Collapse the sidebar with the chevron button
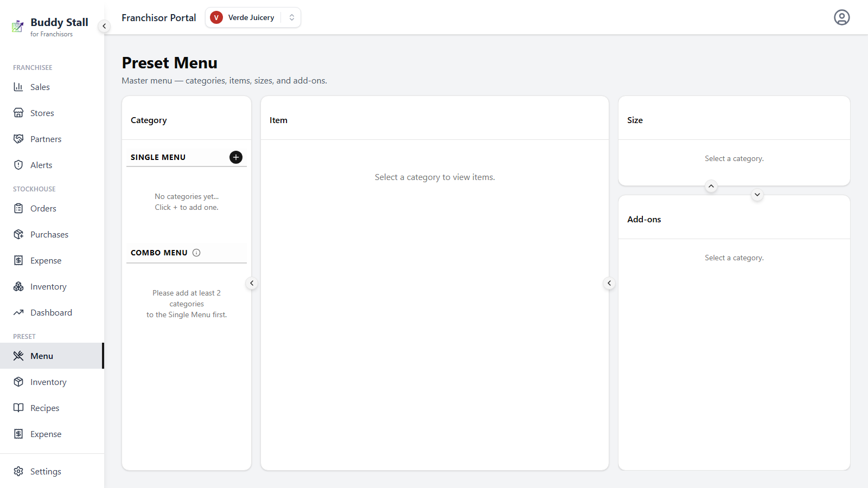868x488 pixels. pos(104,26)
